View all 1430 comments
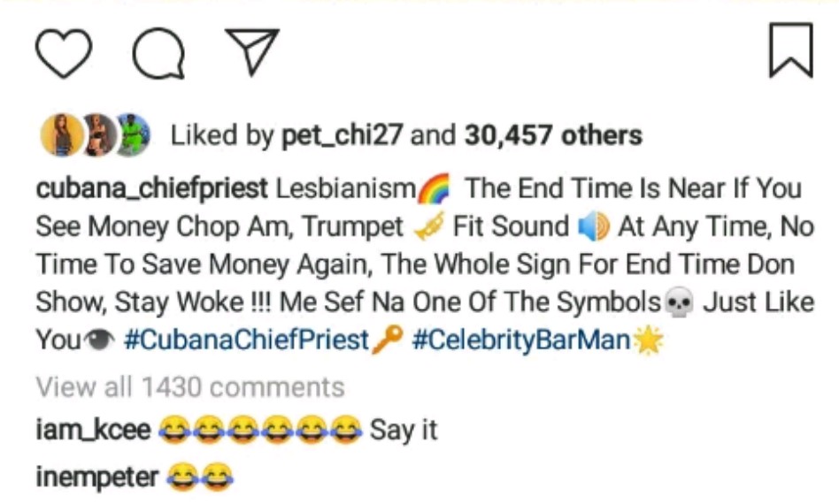The width and height of the screenshot is (839, 504). coord(190,386)
